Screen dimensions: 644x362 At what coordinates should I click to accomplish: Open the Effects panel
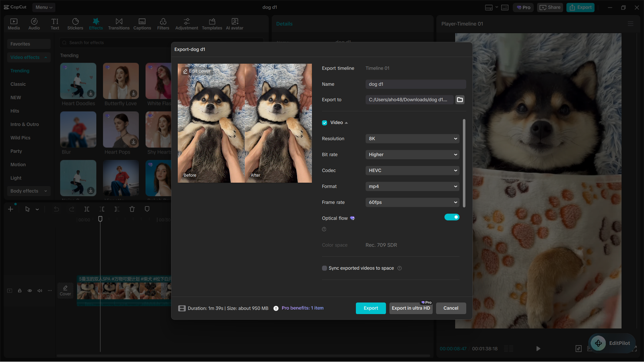(96, 23)
